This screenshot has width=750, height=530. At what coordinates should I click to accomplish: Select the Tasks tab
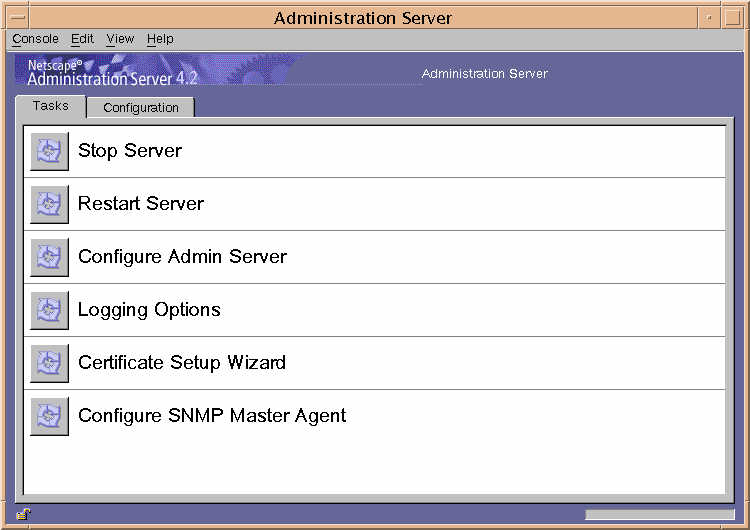tap(51, 106)
